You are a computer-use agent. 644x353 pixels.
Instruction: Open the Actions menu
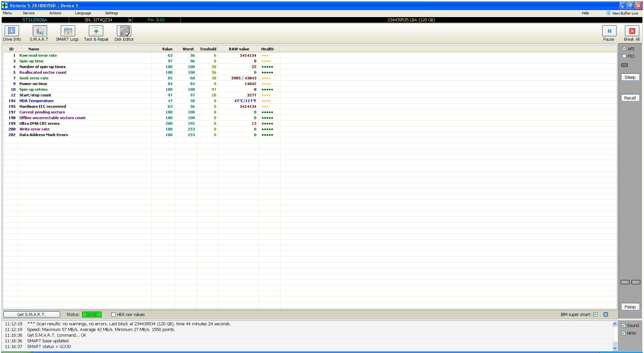55,13
